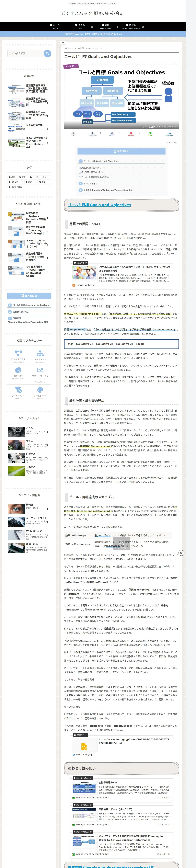Open the 計算する skill category
The width and height of the screenshot is (196, 868).
click(29, 458)
